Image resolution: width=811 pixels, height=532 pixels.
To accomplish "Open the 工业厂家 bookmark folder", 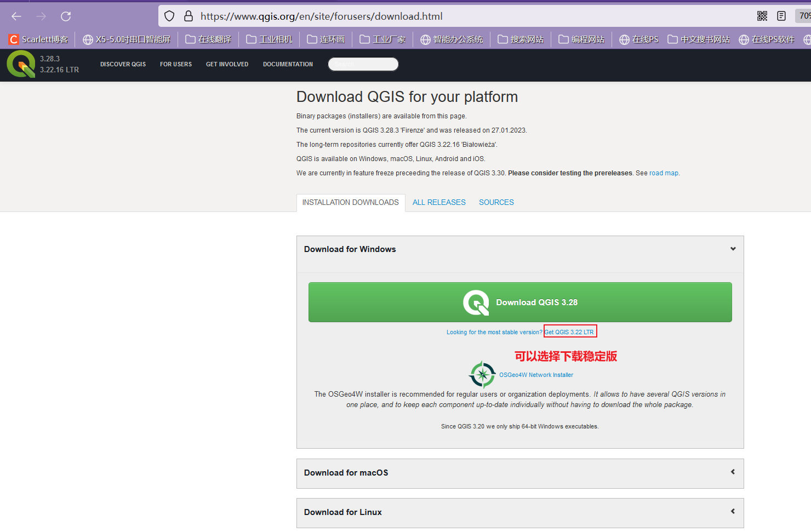I will pyautogui.click(x=382, y=39).
